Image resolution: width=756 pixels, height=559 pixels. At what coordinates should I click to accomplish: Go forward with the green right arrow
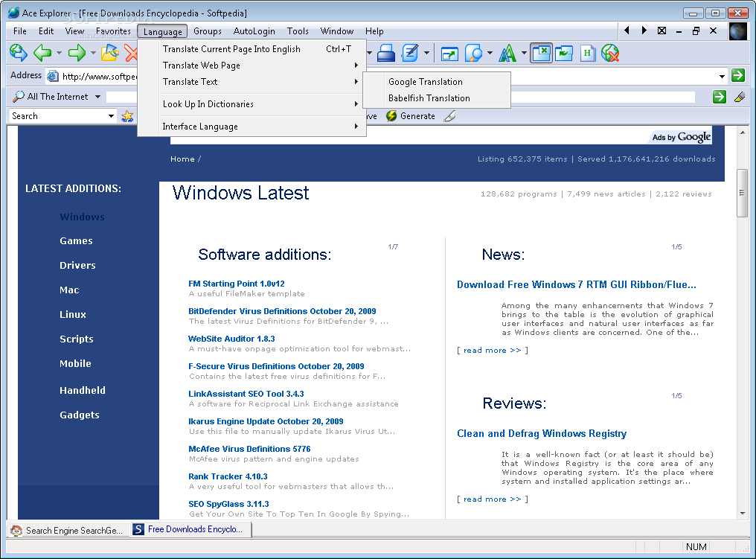77,53
